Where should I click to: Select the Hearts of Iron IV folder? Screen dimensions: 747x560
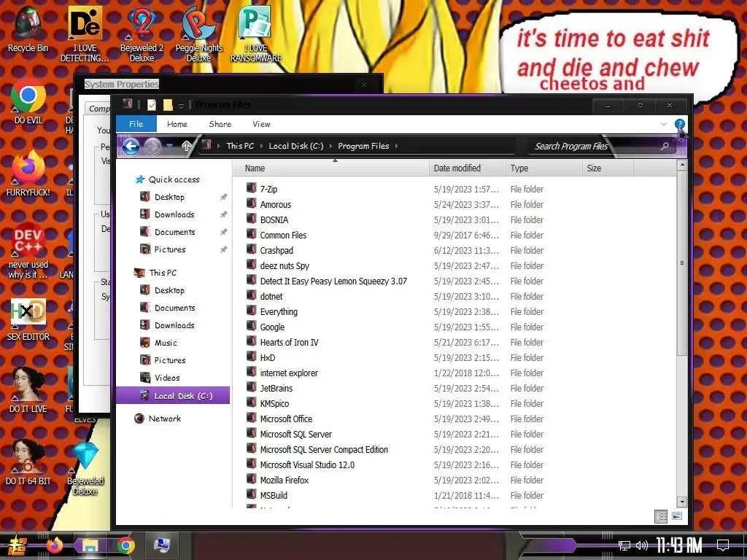pos(289,343)
